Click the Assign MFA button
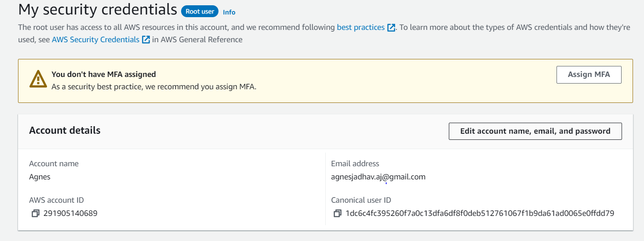Viewport: 644px width, 241px height. click(589, 75)
